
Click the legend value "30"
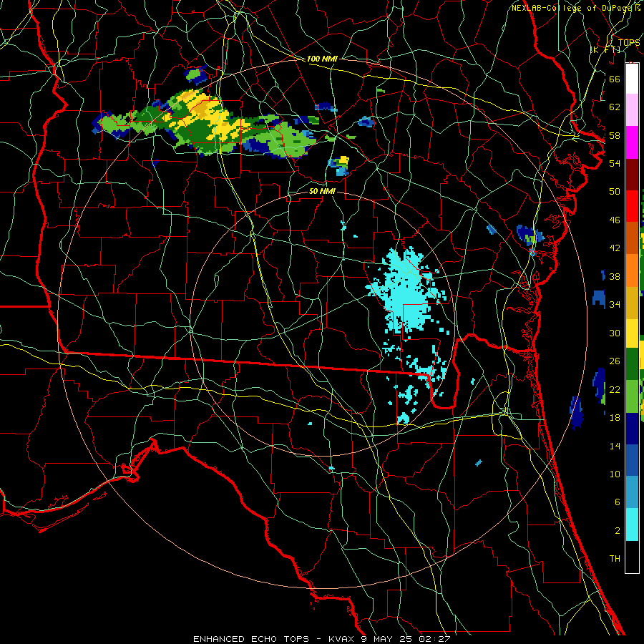(x=615, y=333)
